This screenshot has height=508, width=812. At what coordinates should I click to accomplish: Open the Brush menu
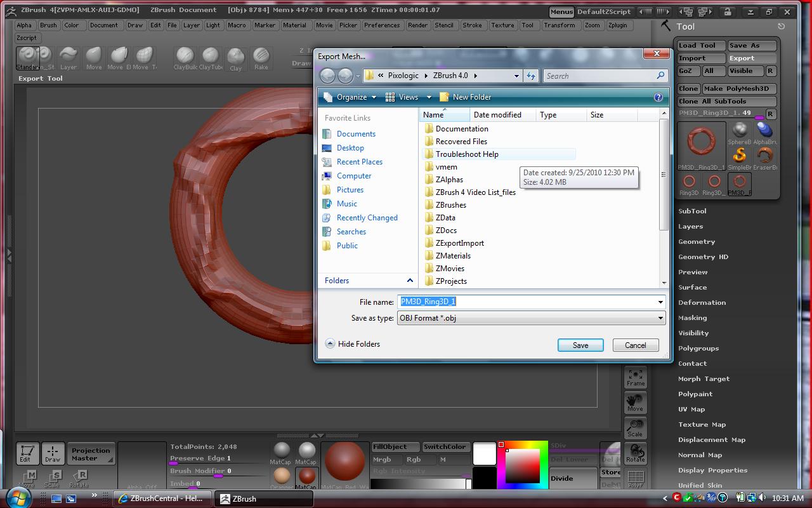coord(48,25)
